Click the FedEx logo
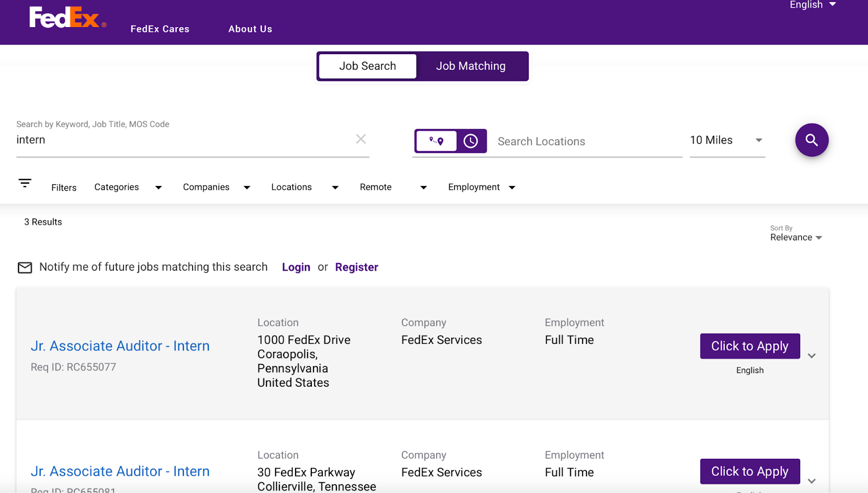Image resolution: width=868 pixels, height=493 pixels. pyautogui.click(x=67, y=17)
